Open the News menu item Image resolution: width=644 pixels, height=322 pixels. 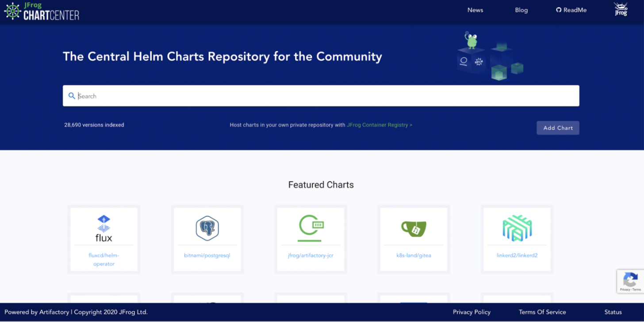pos(475,10)
